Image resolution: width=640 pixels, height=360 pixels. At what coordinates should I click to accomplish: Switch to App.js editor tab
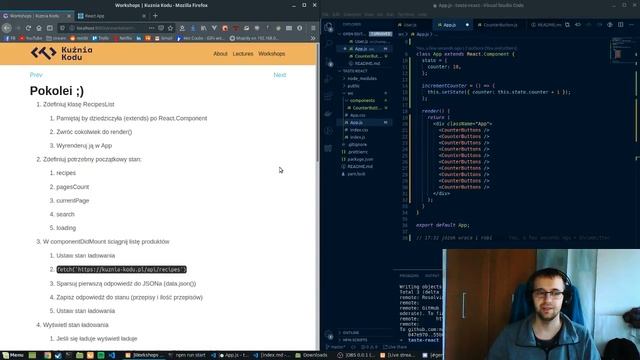(x=452, y=25)
